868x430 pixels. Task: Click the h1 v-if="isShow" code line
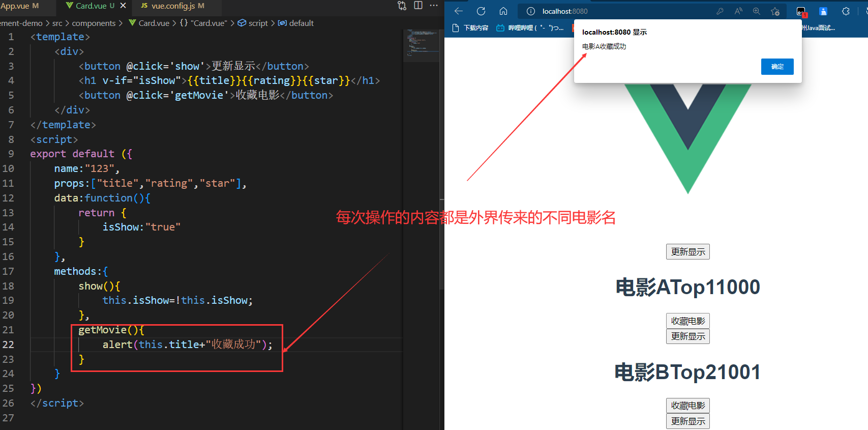(x=229, y=80)
